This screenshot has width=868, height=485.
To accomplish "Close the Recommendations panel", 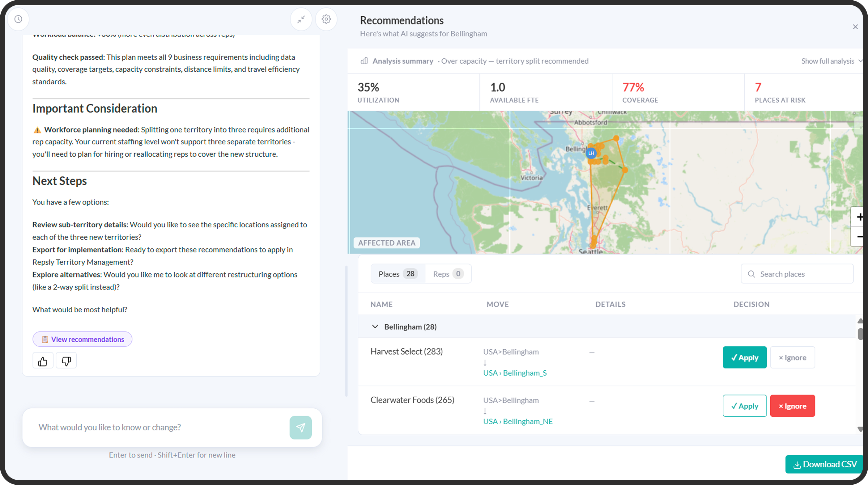I will pos(855,27).
